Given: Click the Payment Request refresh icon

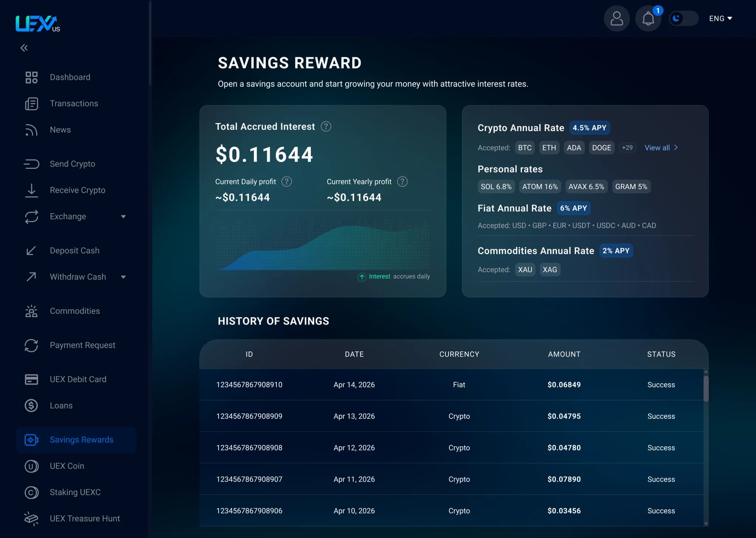Looking at the screenshot, I should click(x=31, y=345).
